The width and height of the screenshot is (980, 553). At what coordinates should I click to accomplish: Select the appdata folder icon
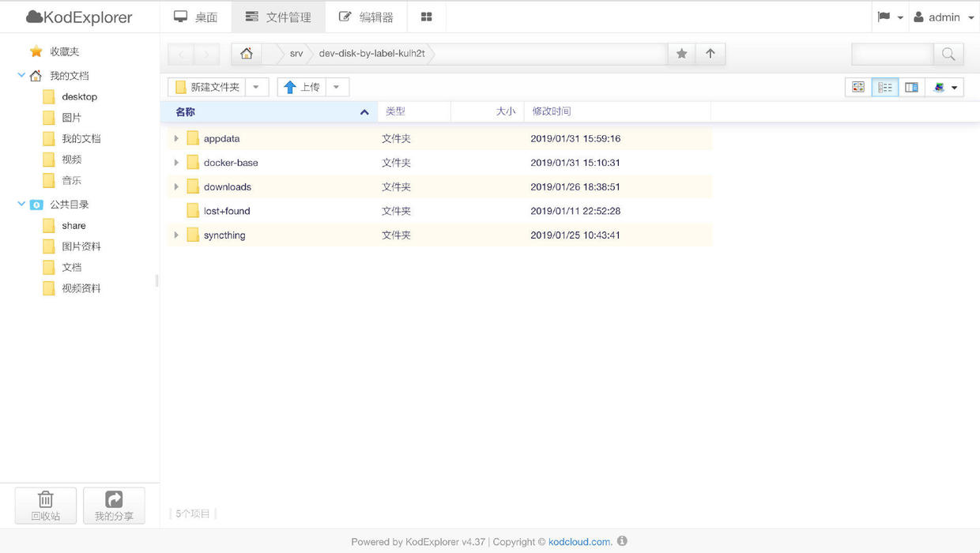coord(193,138)
